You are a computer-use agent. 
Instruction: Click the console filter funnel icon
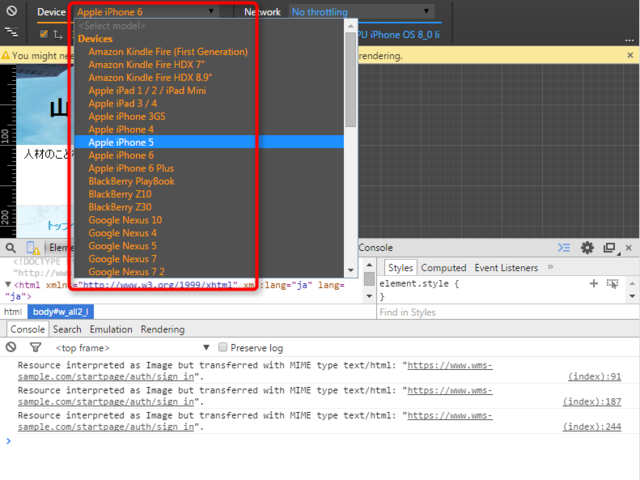point(36,347)
